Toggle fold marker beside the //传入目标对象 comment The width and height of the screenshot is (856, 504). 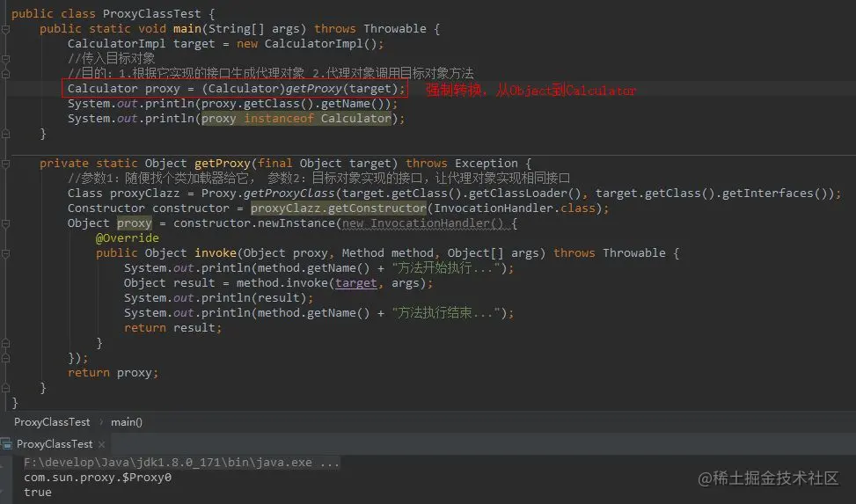click(5, 58)
